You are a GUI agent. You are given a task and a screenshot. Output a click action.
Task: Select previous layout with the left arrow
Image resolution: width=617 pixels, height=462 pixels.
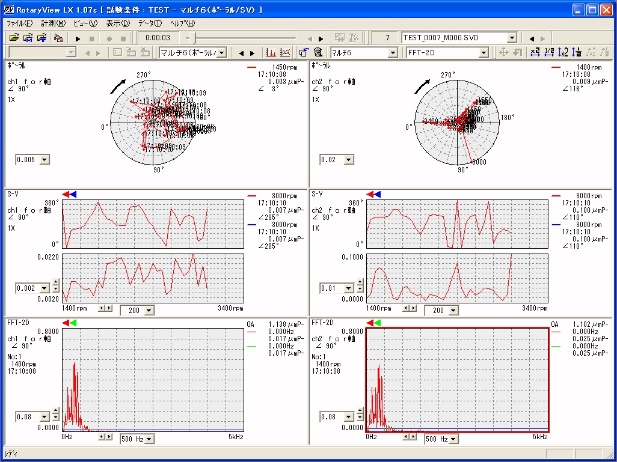[x=241, y=53]
